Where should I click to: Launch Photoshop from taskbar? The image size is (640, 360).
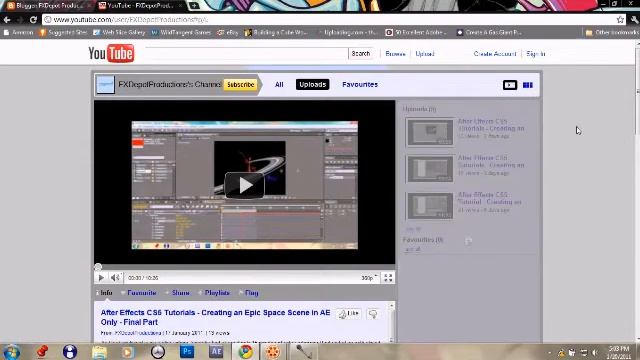click(187, 351)
